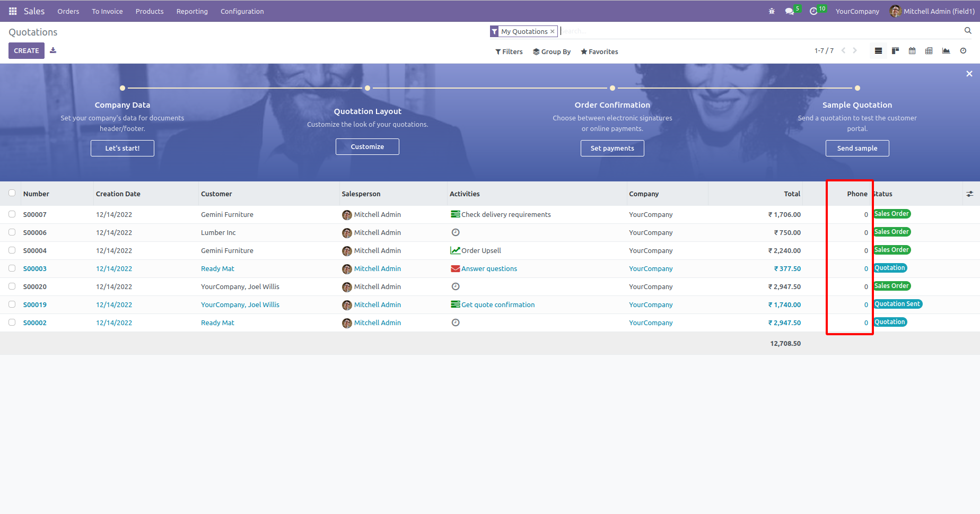Viewport: 980px width, 514px height.
Task: Go to next page arrow
Action: pyautogui.click(x=855, y=51)
